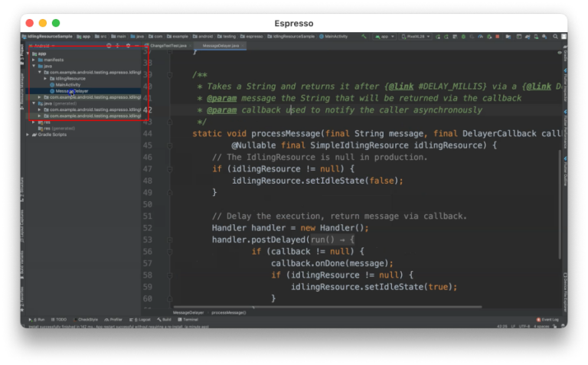Click the fold marker at line 39
588x365 pixels.
(x=169, y=74)
